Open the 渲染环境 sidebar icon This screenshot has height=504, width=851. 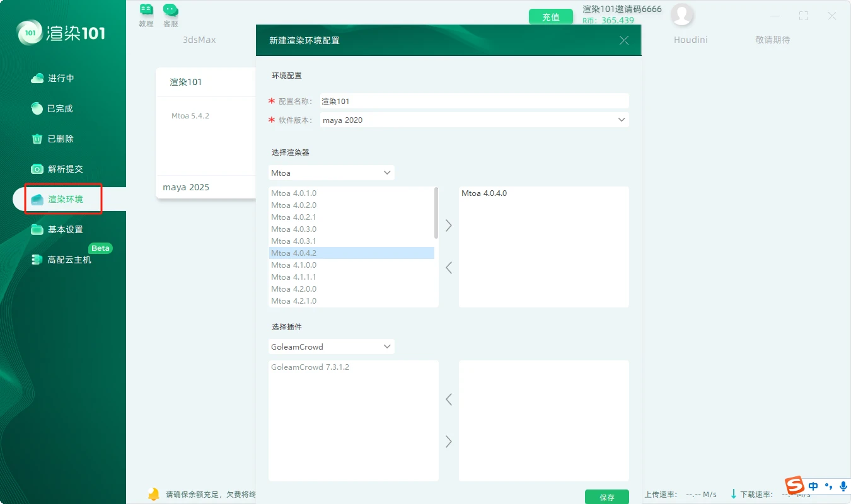point(37,199)
